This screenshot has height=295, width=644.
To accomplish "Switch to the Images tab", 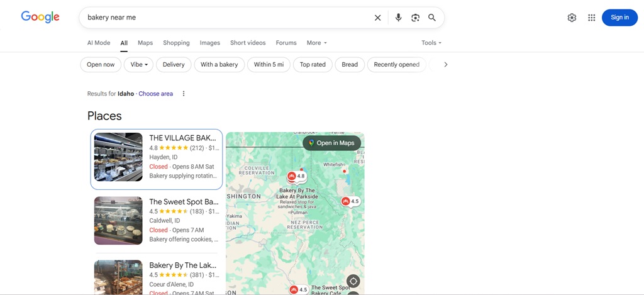I will 209,43.
